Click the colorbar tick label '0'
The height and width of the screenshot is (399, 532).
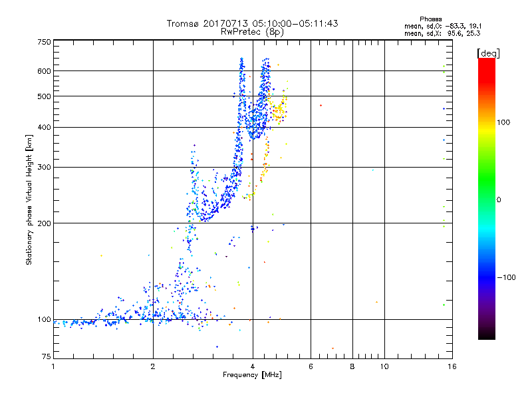(x=499, y=200)
